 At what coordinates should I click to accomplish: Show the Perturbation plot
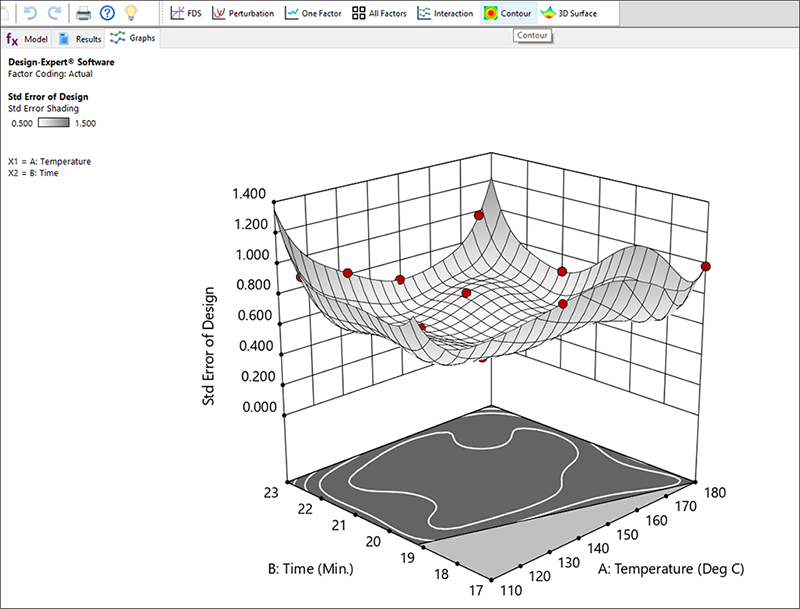(x=243, y=14)
